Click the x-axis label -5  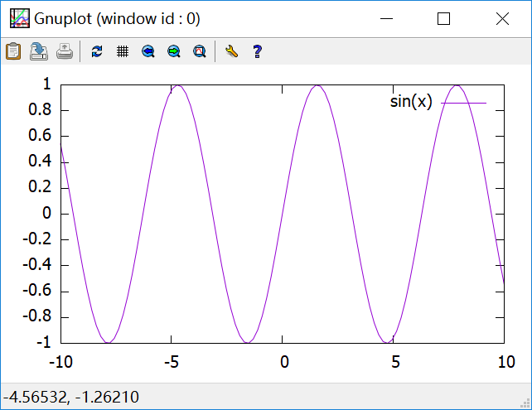click(172, 362)
